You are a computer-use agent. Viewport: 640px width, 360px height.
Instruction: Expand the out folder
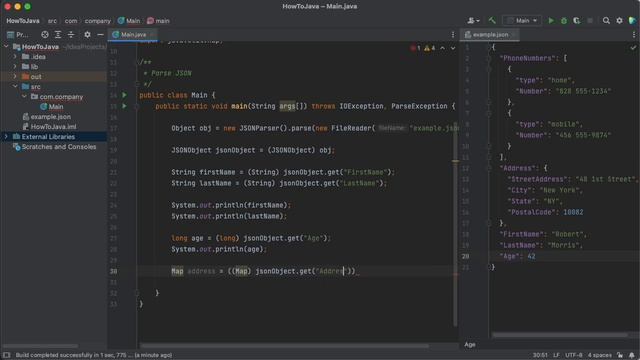click(15, 76)
